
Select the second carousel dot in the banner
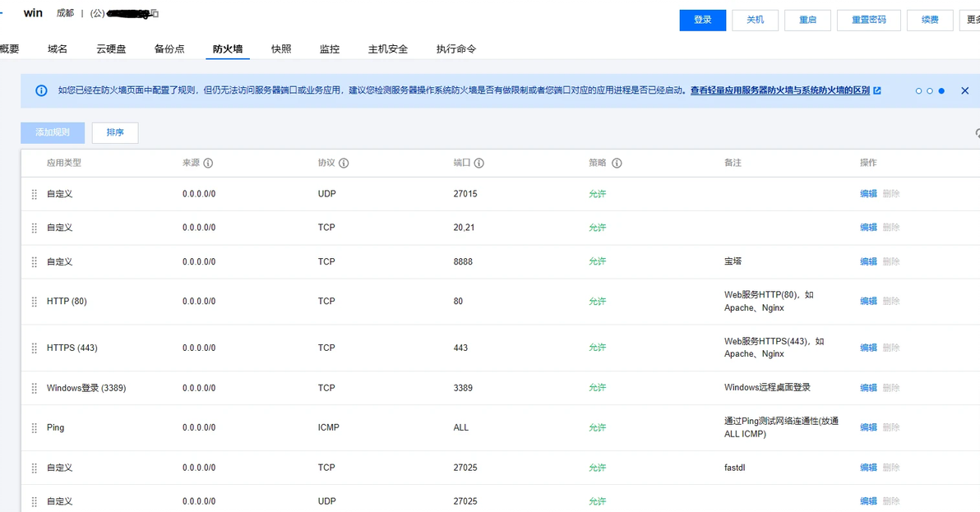930,91
